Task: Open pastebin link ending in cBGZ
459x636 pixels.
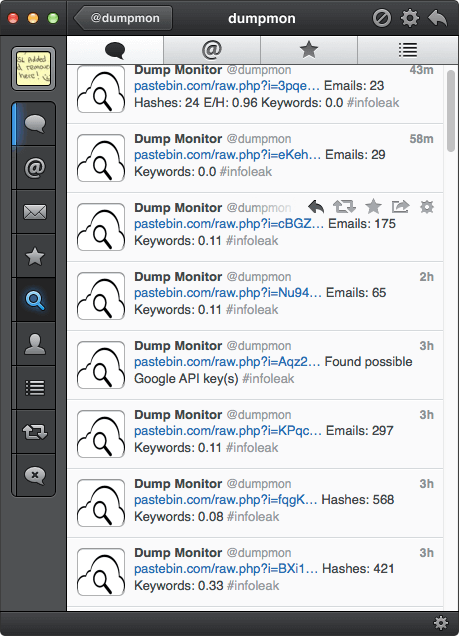Action: coord(229,224)
